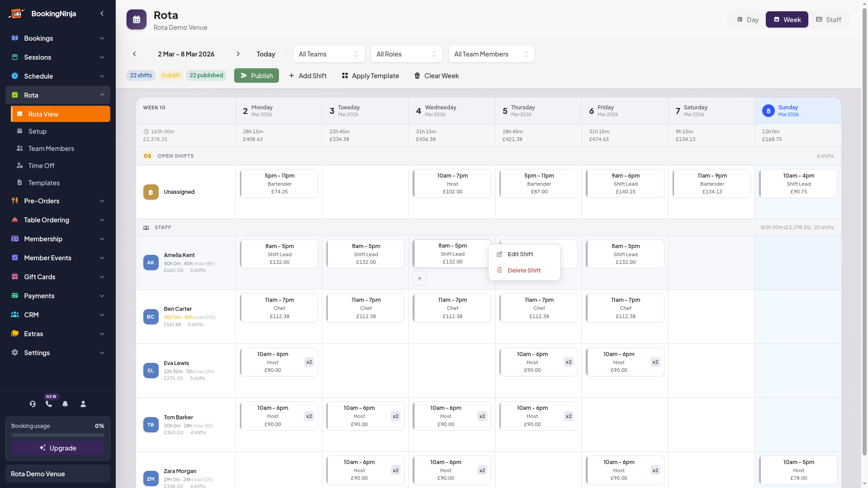This screenshot has width=868, height=488.
Task: Expand the Extras menu
Action: [x=58, y=333]
